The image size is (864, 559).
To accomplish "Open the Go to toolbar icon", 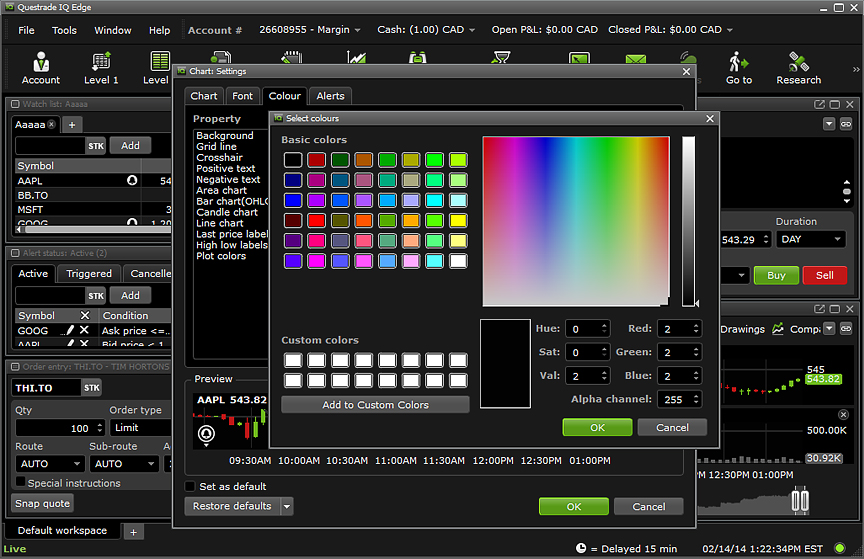I will coord(738,68).
